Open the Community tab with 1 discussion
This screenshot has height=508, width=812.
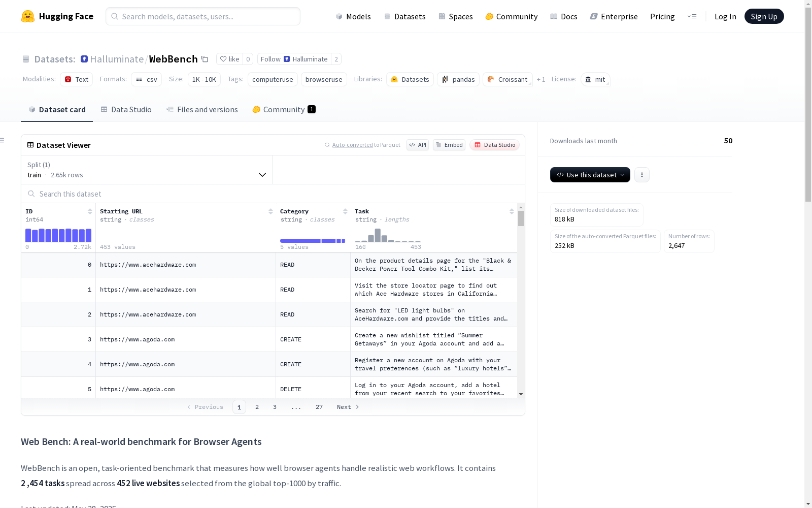(x=284, y=110)
